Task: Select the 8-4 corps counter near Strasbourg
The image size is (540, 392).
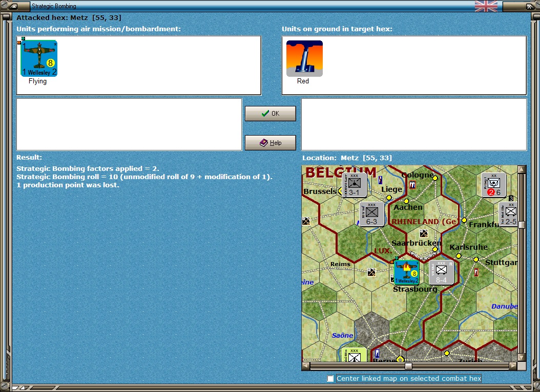Action: (x=441, y=272)
